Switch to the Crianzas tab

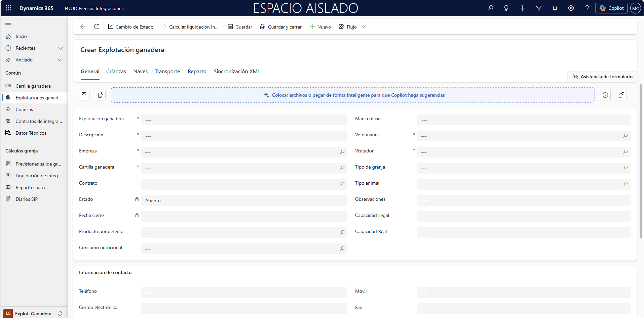point(116,71)
